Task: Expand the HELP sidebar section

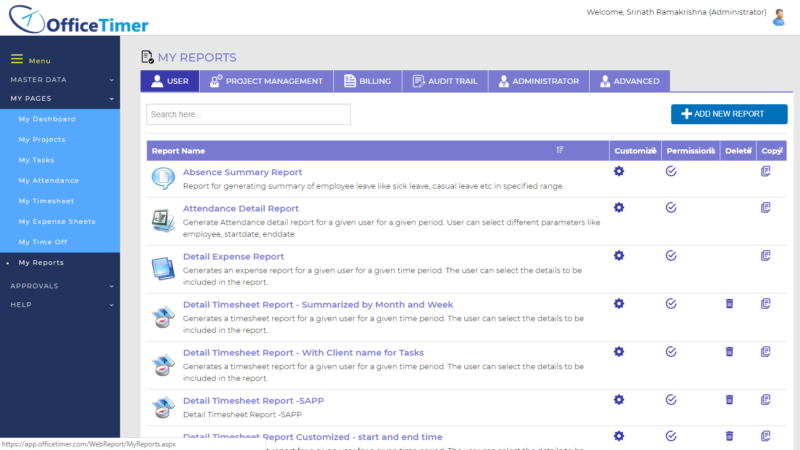Action: (x=60, y=305)
